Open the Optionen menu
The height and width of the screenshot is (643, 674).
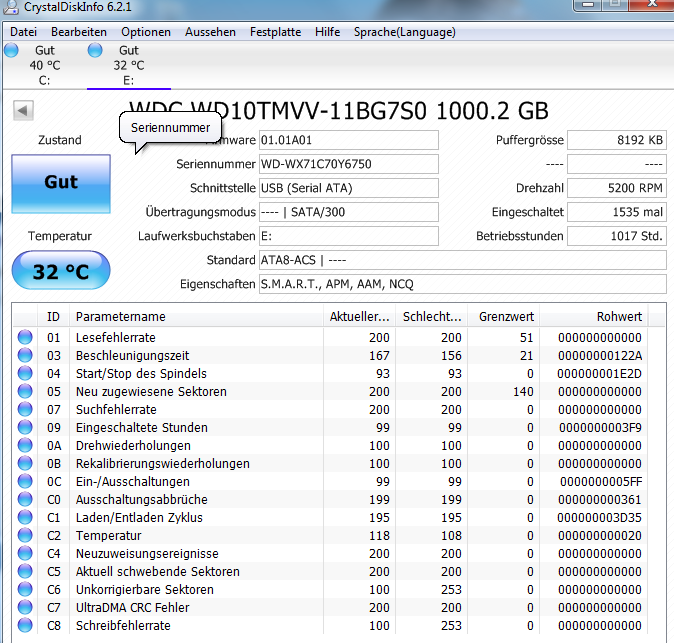point(146,32)
